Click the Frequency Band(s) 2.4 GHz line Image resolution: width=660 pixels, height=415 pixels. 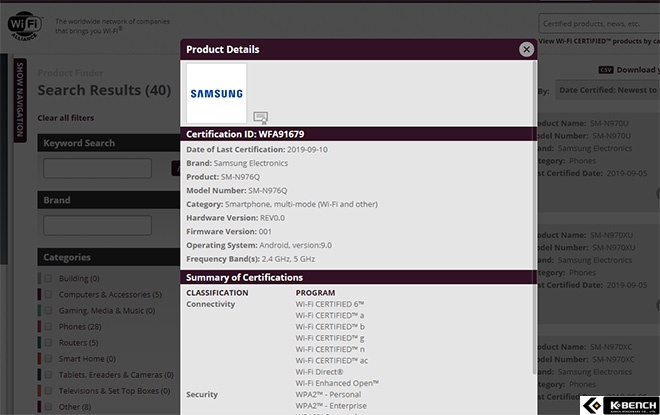click(x=250, y=259)
